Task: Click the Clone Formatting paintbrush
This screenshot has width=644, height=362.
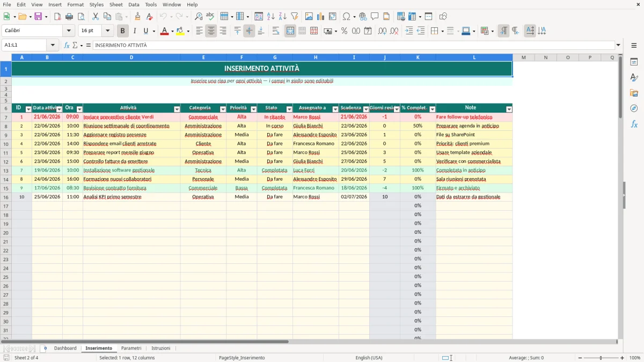Action: click(138, 17)
